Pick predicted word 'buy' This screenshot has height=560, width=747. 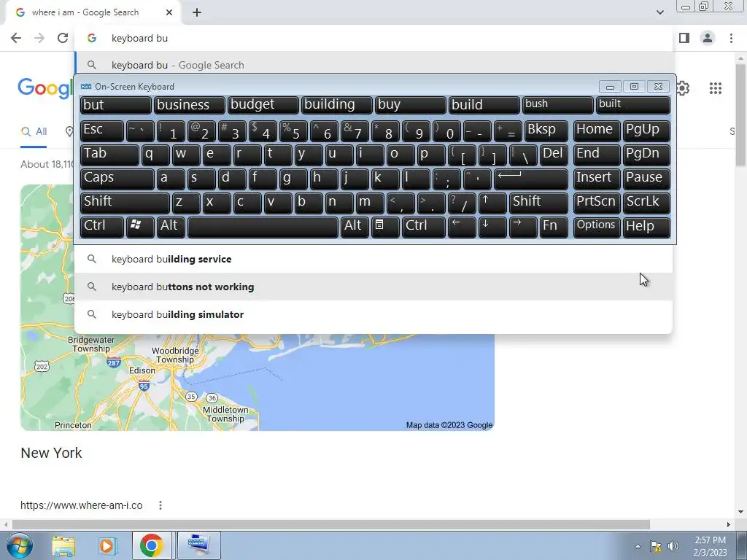[x=411, y=105]
